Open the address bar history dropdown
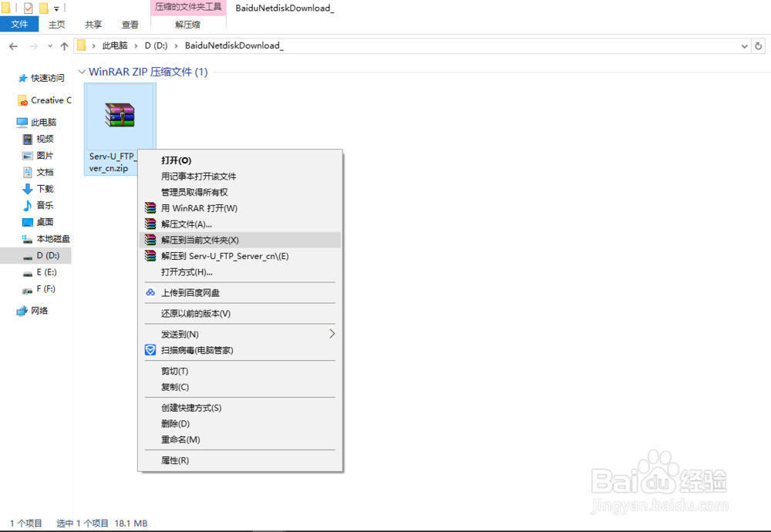The width and height of the screenshot is (771, 532). pos(743,45)
